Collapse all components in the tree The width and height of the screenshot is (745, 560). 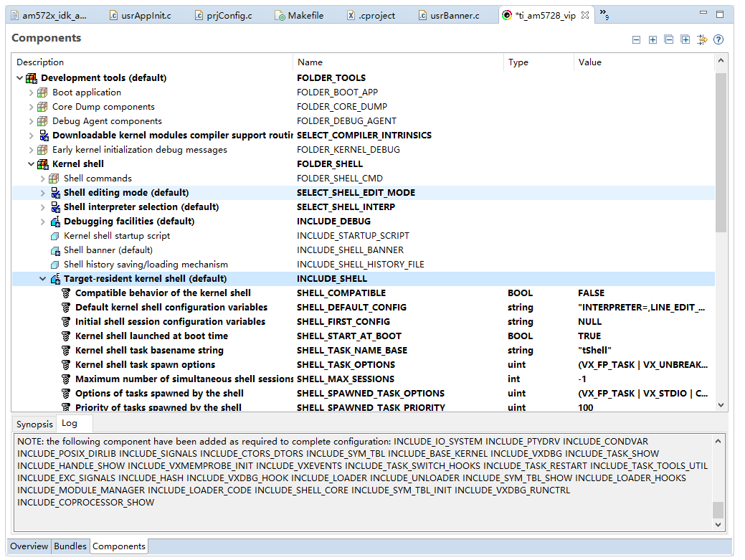(668, 39)
